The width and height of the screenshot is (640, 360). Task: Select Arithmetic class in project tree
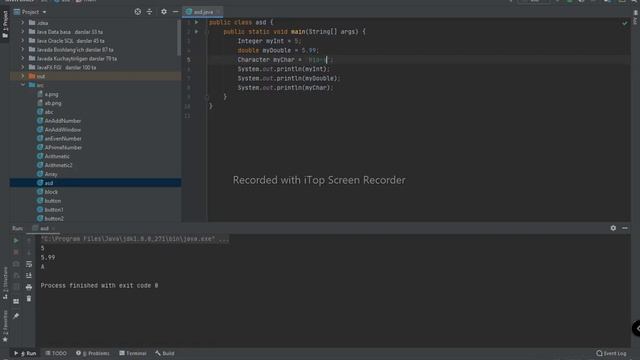(57, 156)
